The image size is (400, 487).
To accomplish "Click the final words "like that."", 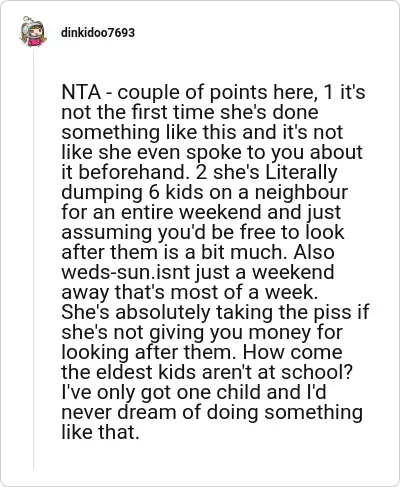I will 100,432.
